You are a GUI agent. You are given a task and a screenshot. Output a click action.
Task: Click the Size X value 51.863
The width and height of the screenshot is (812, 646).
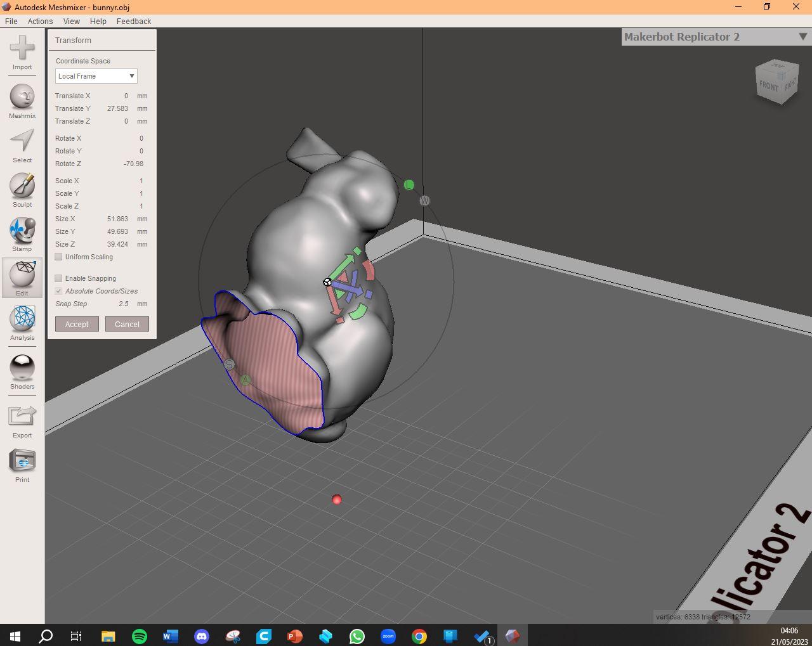pos(117,219)
